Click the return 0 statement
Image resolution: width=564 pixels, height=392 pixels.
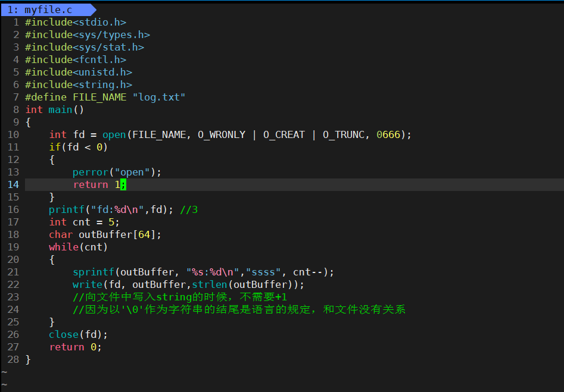tap(75, 347)
